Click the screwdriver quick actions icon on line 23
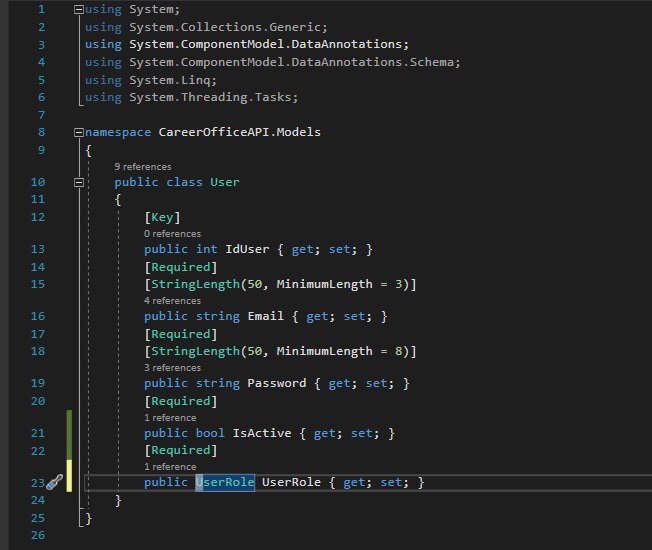This screenshot has width=652, height=550. [54, 482]
